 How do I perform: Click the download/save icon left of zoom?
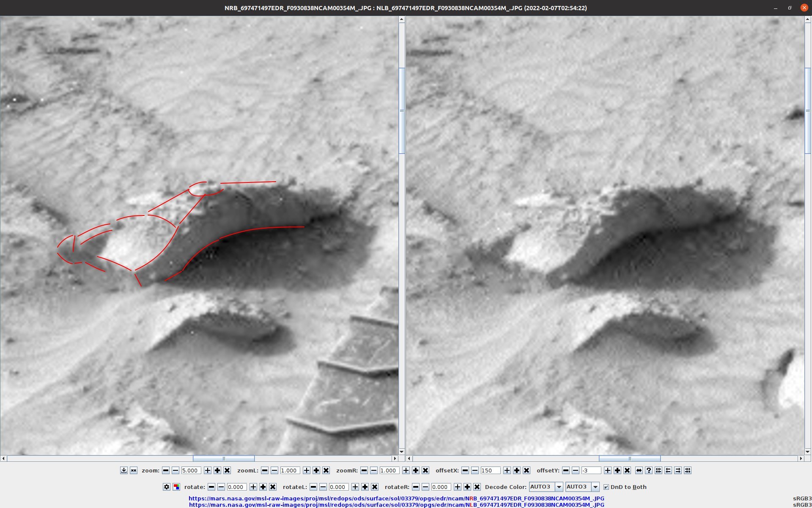123,470
